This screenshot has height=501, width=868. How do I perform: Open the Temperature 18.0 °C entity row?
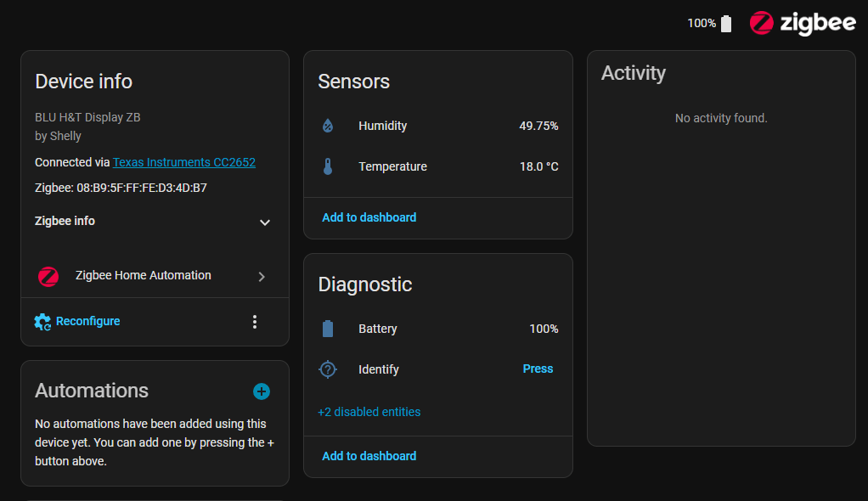tap(437, 166)
